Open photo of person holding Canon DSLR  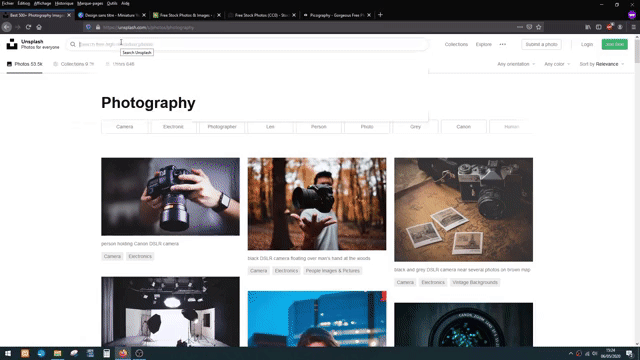pos(170,197)
